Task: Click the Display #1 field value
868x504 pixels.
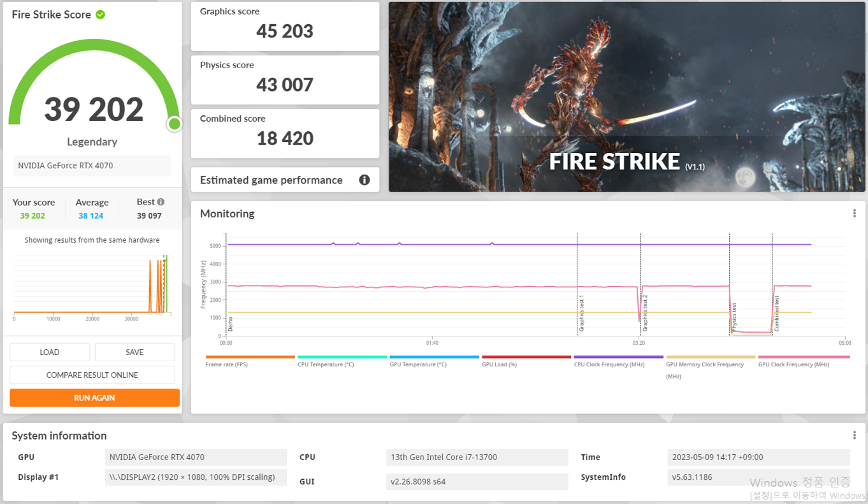Action: coord(196,477)
